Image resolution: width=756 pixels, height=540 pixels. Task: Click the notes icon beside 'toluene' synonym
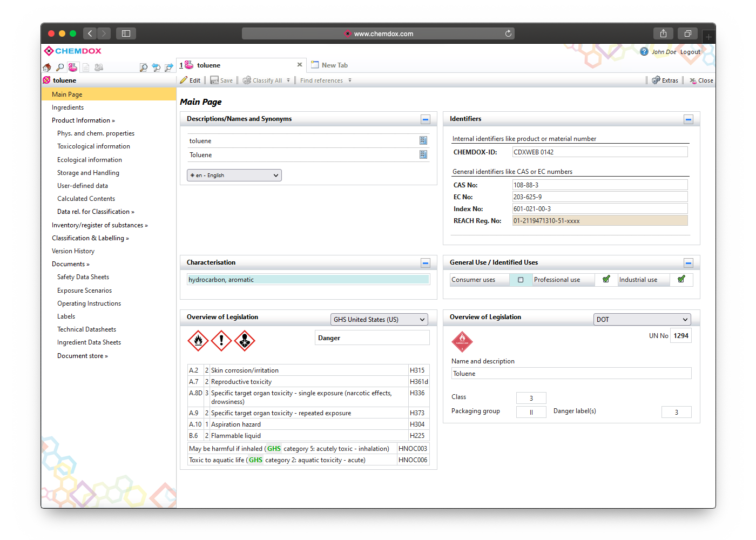(423, 140)
